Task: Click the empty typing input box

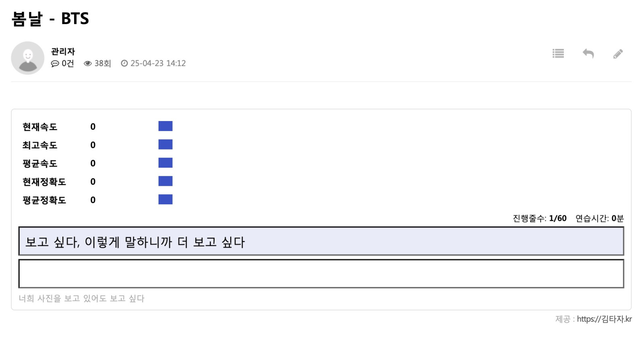Action: tap(321, 273)
